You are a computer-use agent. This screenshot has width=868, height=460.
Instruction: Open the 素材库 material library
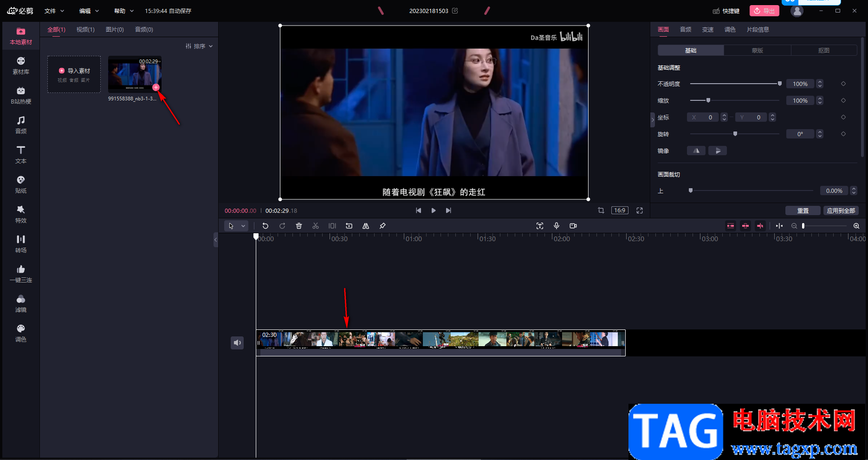click(x=21, y=66)
